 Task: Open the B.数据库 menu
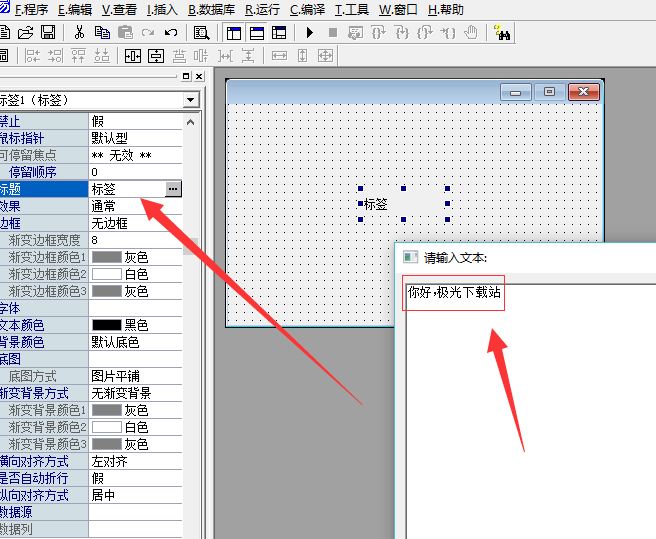point(211,9)
